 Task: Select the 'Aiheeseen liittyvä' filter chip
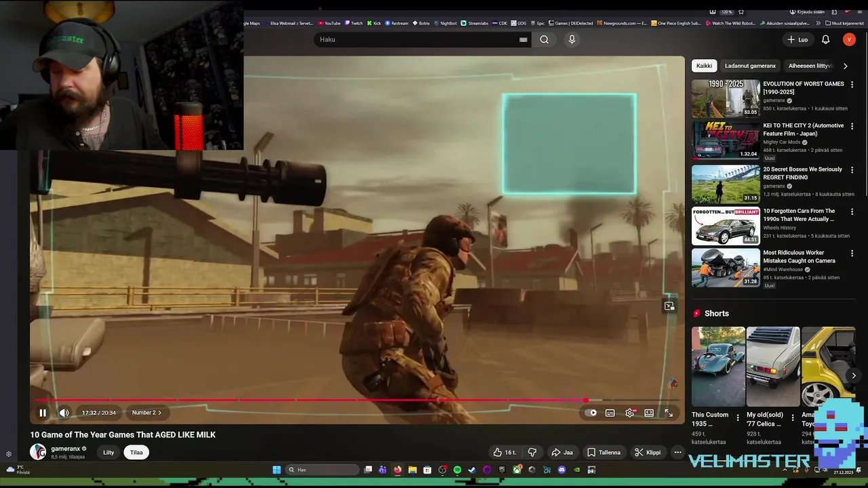click(810, 66)
